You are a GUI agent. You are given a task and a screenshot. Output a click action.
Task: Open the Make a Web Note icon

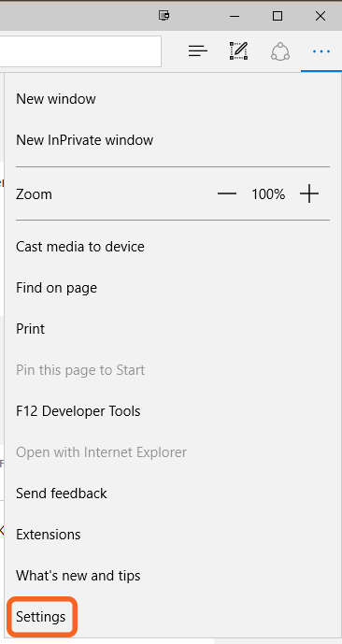[238, 51]
